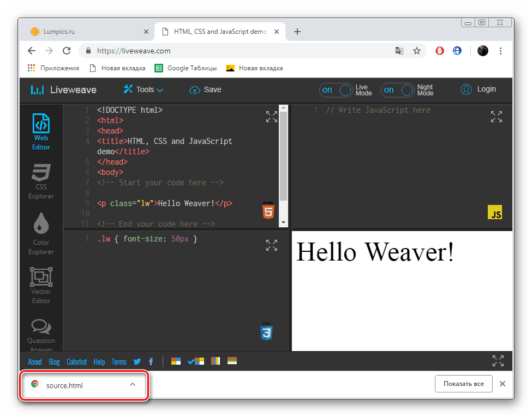Disable Night Mode
Screen dimensions: 532x417
click(x=398, y=90)
